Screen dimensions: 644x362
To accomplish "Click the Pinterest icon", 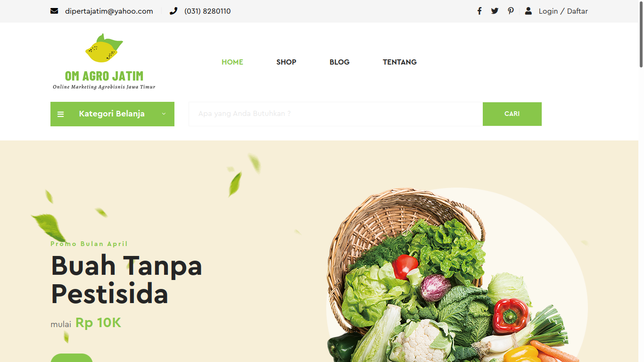I will coord(511,11).
